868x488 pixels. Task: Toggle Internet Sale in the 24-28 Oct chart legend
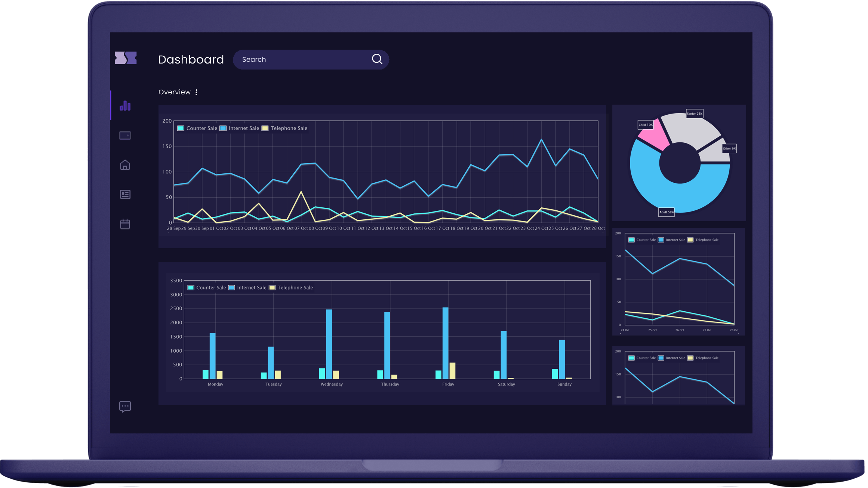[672, 240]
